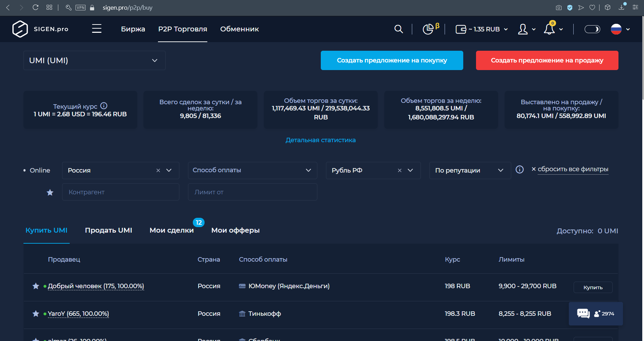
Task: Open the VPN badge in address bar
Action: [80, 8]
